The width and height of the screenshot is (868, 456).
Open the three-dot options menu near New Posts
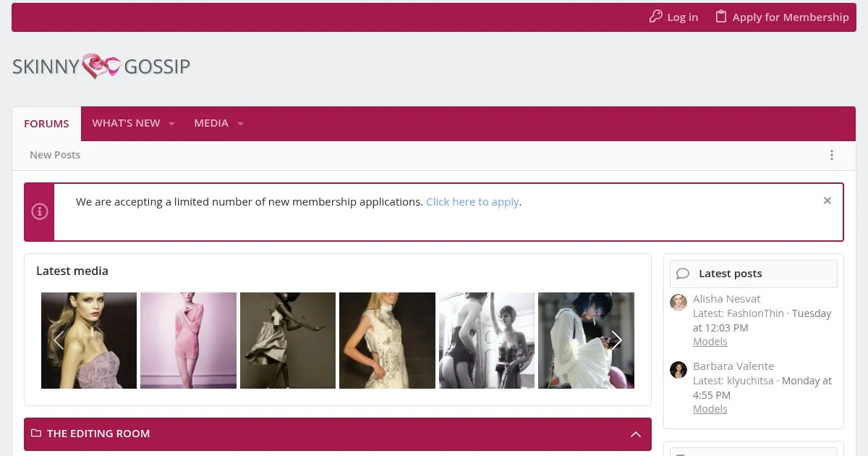832,155
